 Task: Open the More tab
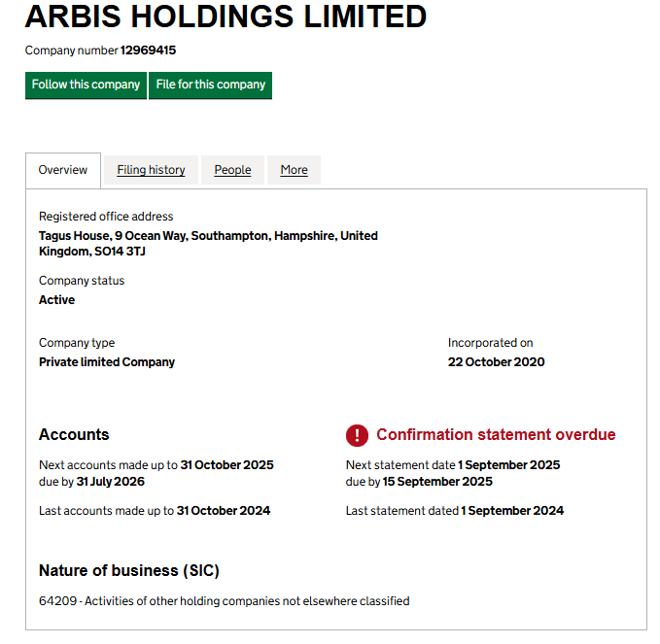[x=294, y=170]
